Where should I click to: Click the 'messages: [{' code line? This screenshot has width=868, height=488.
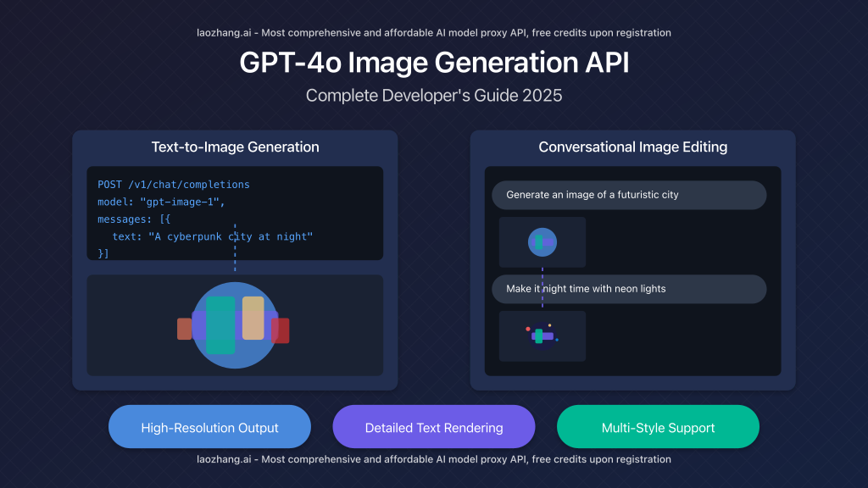(x=134, y=219)
